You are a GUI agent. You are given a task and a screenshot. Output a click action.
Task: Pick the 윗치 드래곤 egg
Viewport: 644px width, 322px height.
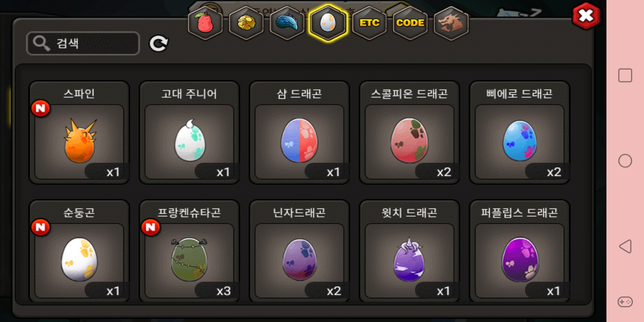[x=409, y=251]
